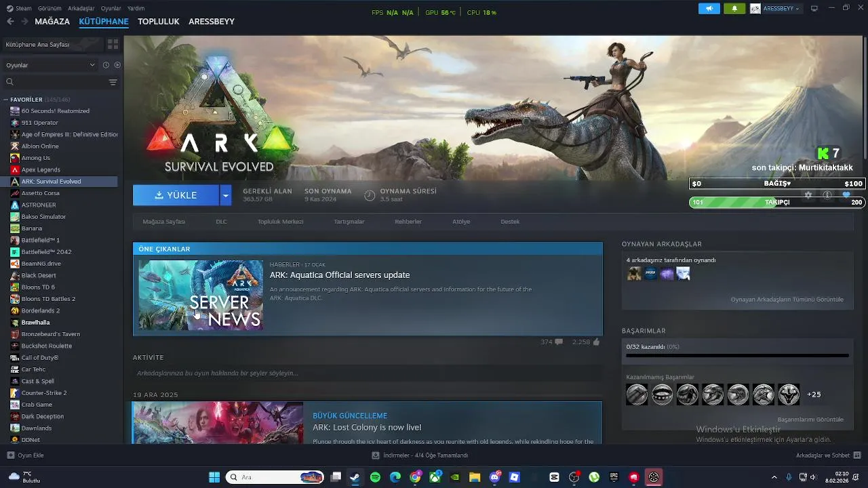The width and height of the screenshot is (868, 488).
Task: Go back with the left arrow
Action: (x=10, y=22)
